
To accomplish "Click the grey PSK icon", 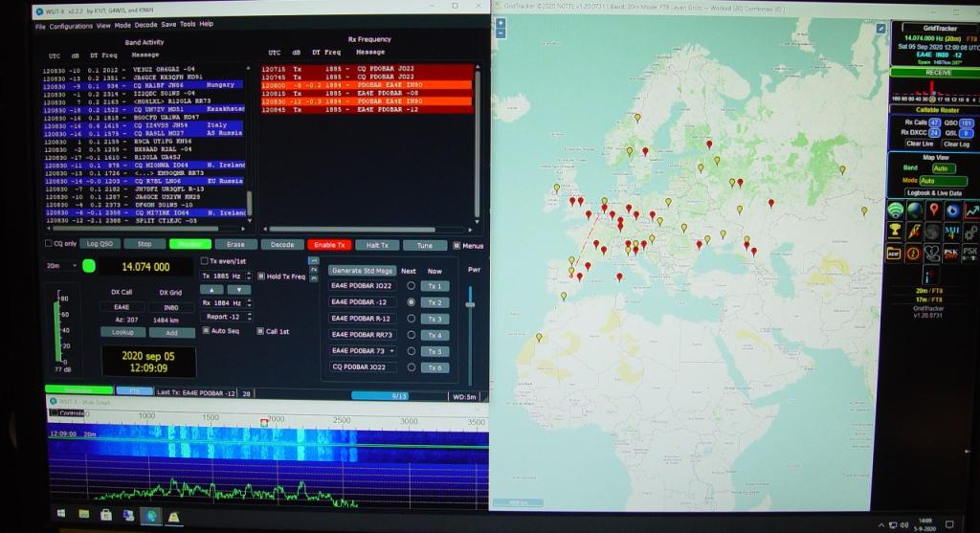I will (x=970, y=253).
